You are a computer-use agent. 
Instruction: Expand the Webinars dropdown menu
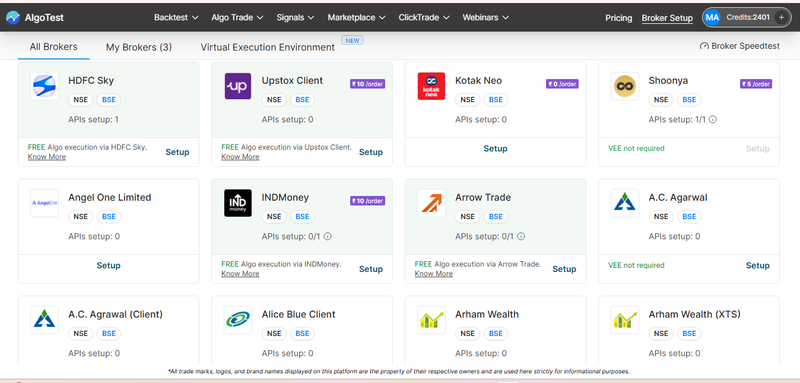[x=486, y=17]
